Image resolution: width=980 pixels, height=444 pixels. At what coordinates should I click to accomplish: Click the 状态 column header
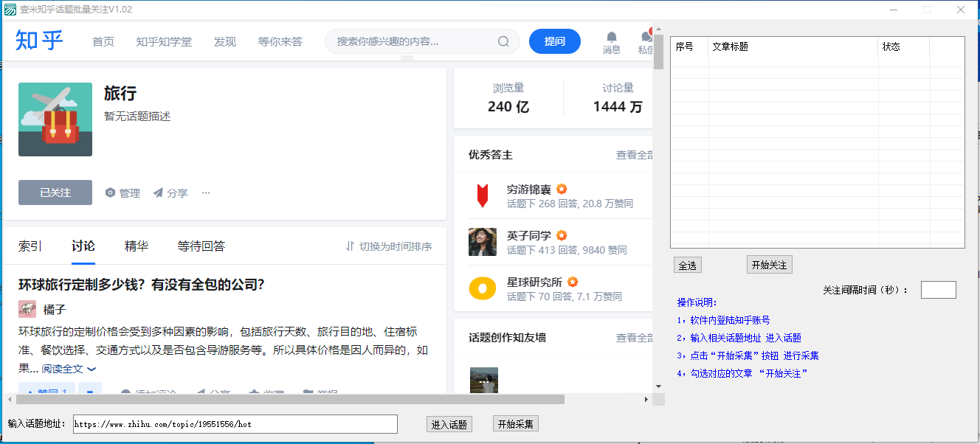pyautogui.click(x=904, y=46)
